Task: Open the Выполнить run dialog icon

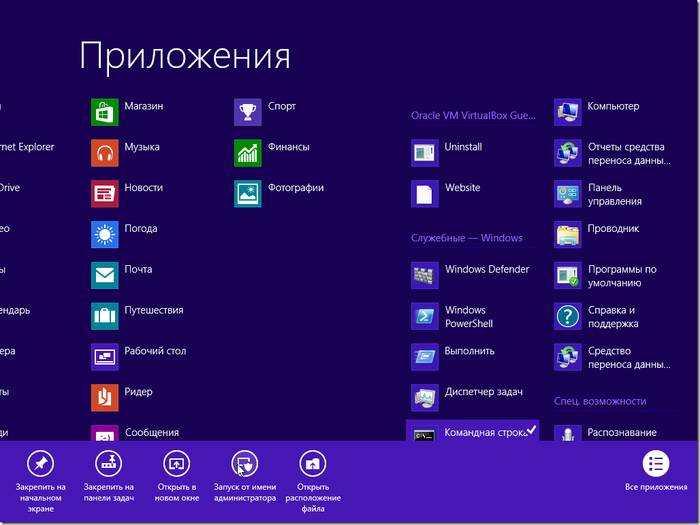Action: point(425,357)
